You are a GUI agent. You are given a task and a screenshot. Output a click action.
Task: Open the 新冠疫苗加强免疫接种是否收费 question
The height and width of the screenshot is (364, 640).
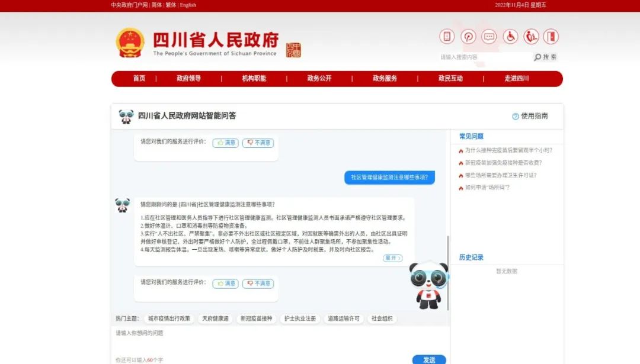click(503, 163)
